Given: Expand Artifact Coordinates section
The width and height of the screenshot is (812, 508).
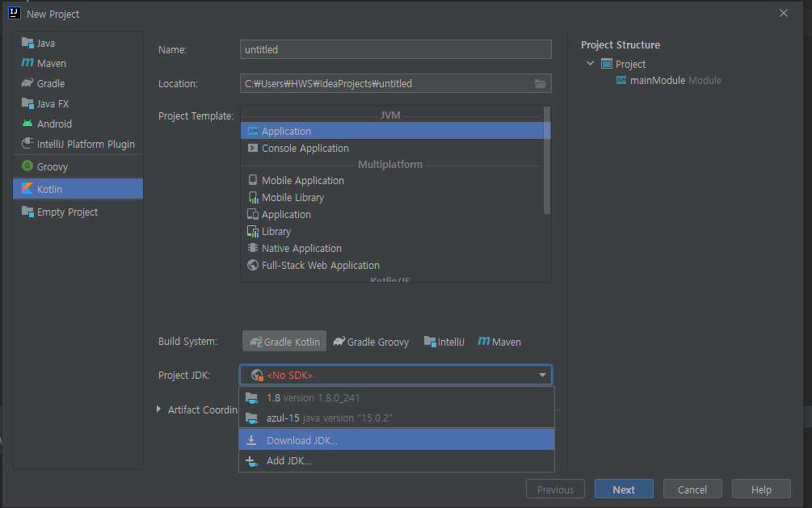Looking at the screenshot, I should [158, 409].
